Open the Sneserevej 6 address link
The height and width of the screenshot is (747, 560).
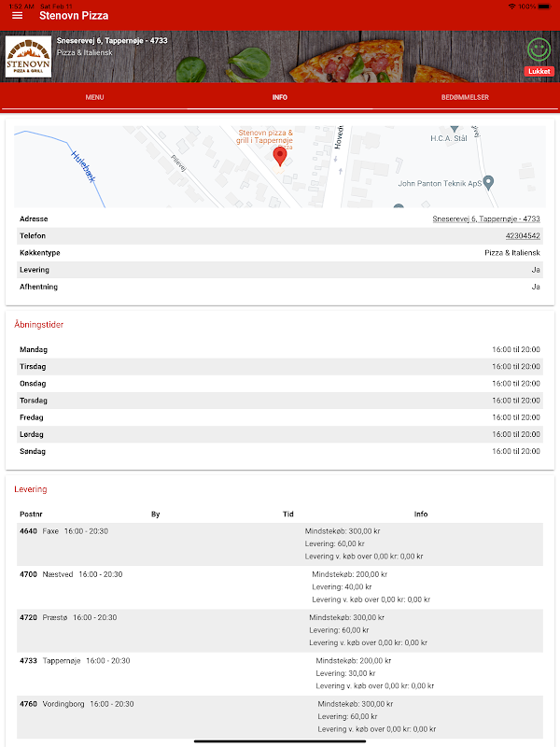pos(486,218)
